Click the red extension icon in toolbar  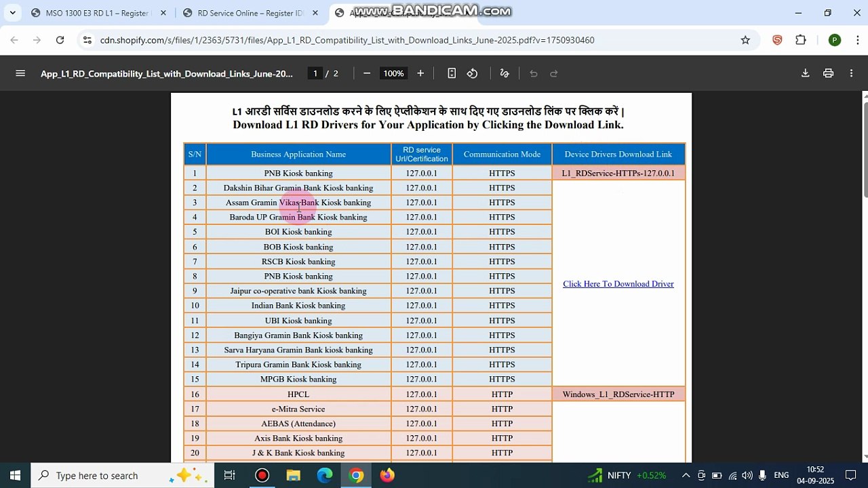(x=777, y=40)
